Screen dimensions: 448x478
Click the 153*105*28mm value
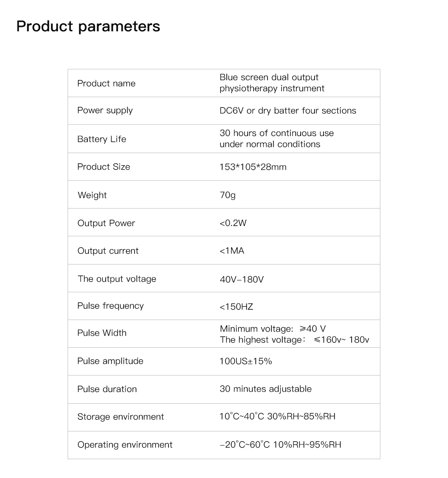tap(253, 167)
